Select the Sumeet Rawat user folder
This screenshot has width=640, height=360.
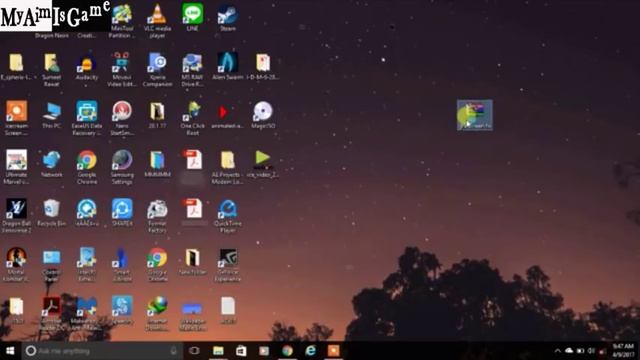[51, 69]
